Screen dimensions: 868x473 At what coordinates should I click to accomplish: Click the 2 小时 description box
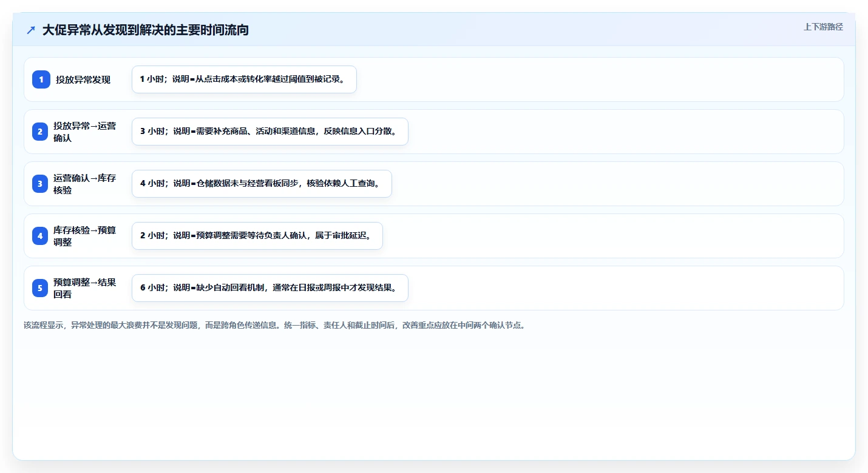(x=257, y=236)
